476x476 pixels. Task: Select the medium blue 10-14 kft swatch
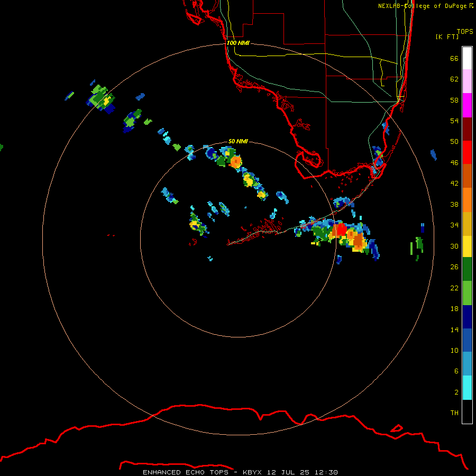tap(467, 340)
